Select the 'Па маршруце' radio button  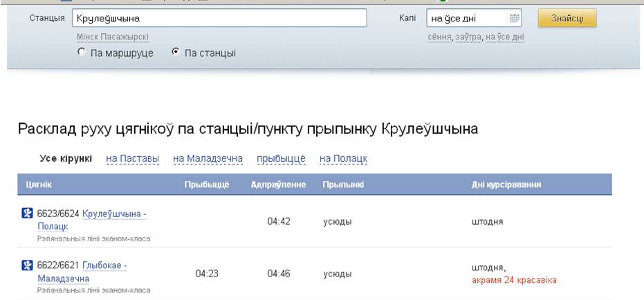(82, 53)
